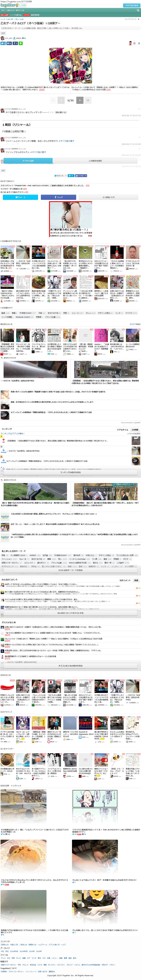Expand 'みんなのコメントをさらにみる'
Screen dimensions: 141x980
pos(71,613)
